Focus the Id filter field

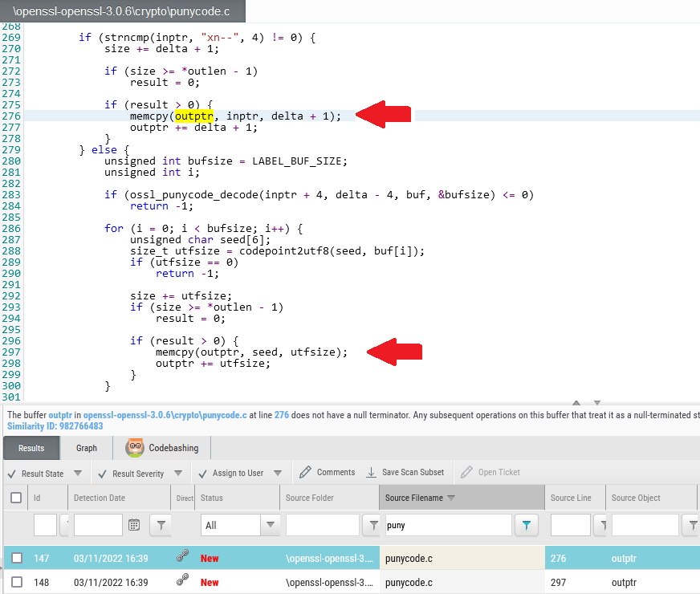click(45, 525)
